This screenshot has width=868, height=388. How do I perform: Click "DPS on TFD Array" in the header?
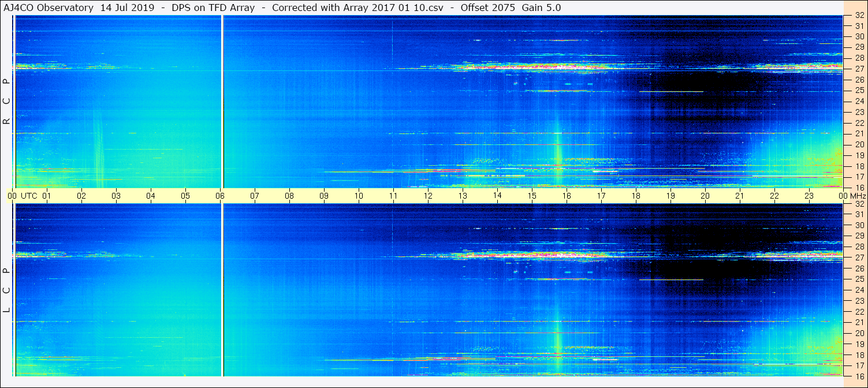click(x=213, y=8)
